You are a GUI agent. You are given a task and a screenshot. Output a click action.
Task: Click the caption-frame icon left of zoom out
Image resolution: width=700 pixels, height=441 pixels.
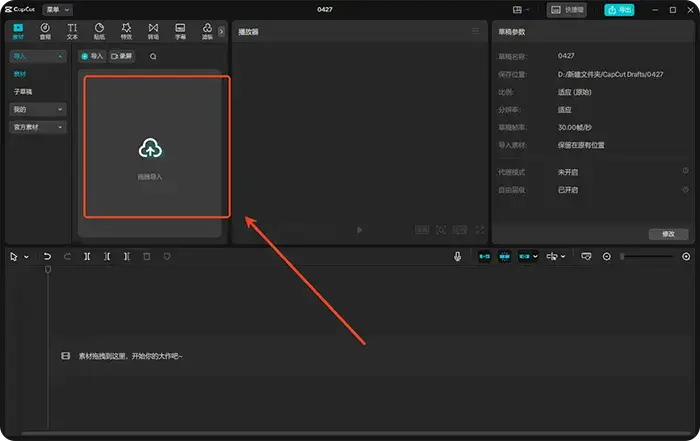click(x=586, y=256)
